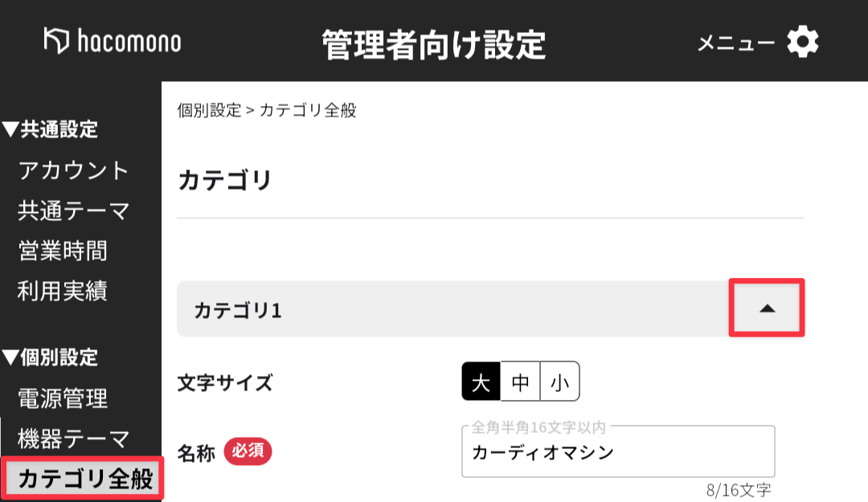Click the カテゴリ1 header bar

click(450, 309)
